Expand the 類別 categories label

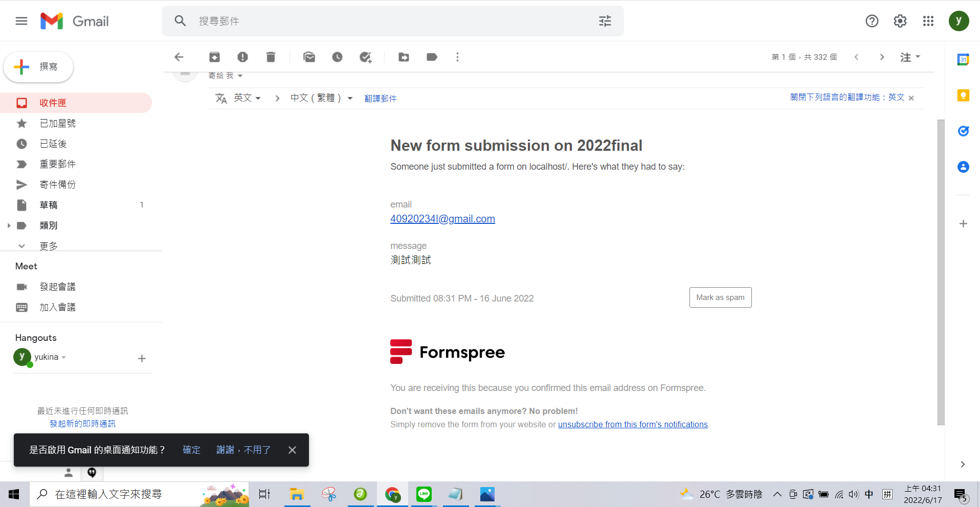(9, 225)
